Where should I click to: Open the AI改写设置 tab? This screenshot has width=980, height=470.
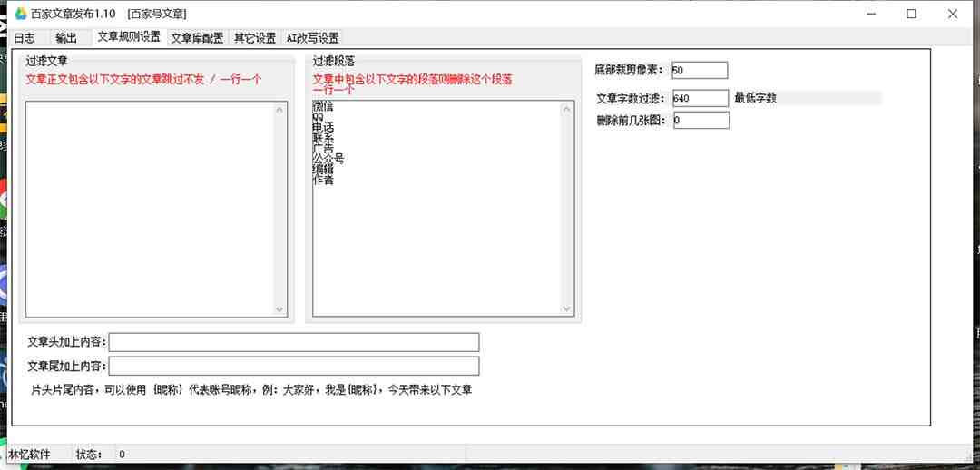(x=312, y=38)
